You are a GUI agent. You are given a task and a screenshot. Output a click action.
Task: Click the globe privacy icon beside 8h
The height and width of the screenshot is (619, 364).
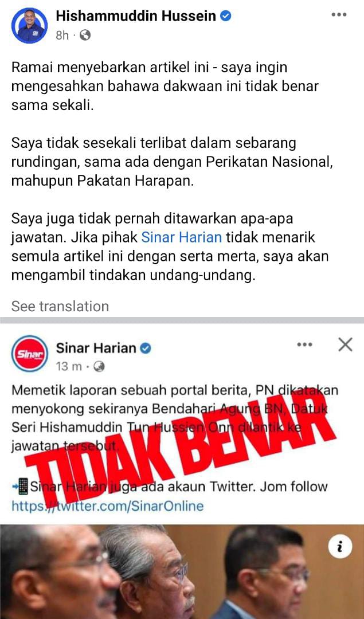click(x=85, y=36)
